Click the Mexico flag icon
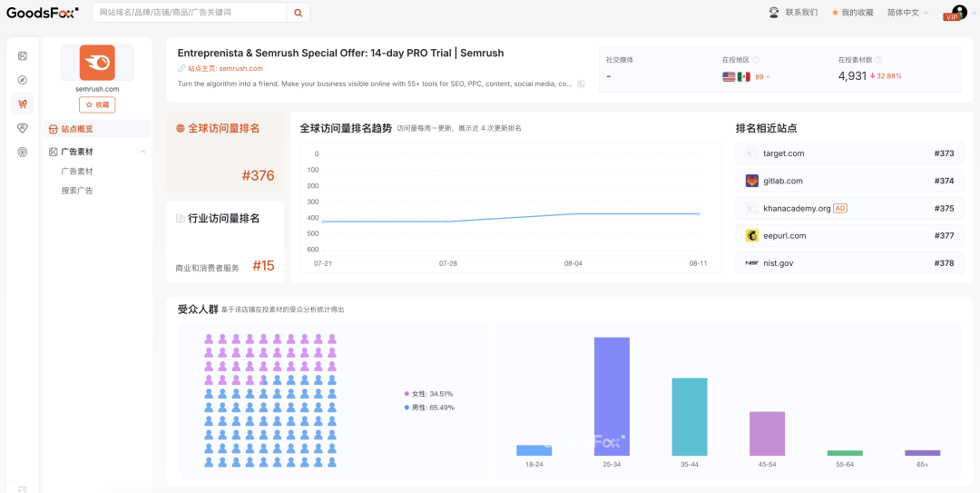Viewport: 980px width, 493px height. (743, 77)
